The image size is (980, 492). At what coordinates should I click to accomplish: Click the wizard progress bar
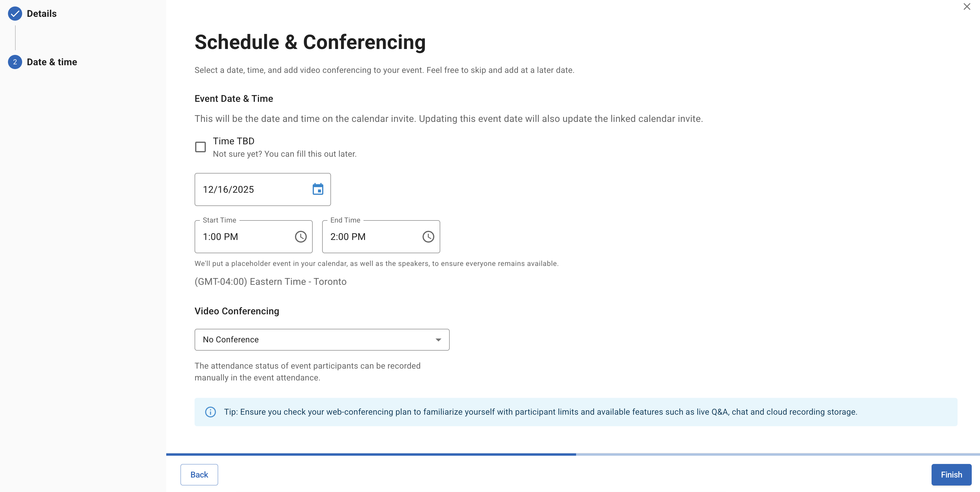click(x=573, y=454)
